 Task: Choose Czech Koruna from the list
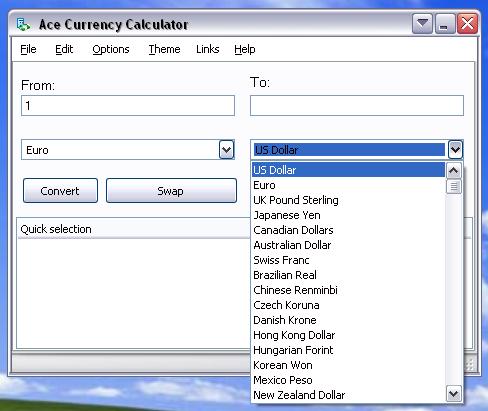[x=348, y=305]
